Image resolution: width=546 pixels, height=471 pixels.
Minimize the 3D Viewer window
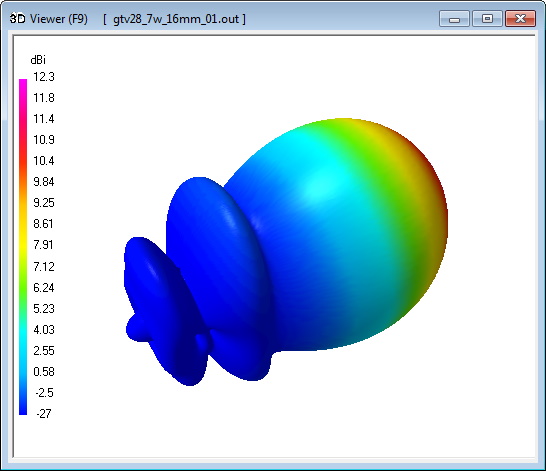(x=454, y=18)
